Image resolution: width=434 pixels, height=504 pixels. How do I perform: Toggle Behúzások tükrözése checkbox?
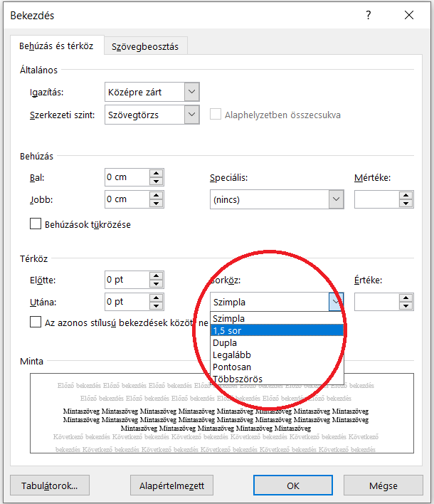pos(36,224)
